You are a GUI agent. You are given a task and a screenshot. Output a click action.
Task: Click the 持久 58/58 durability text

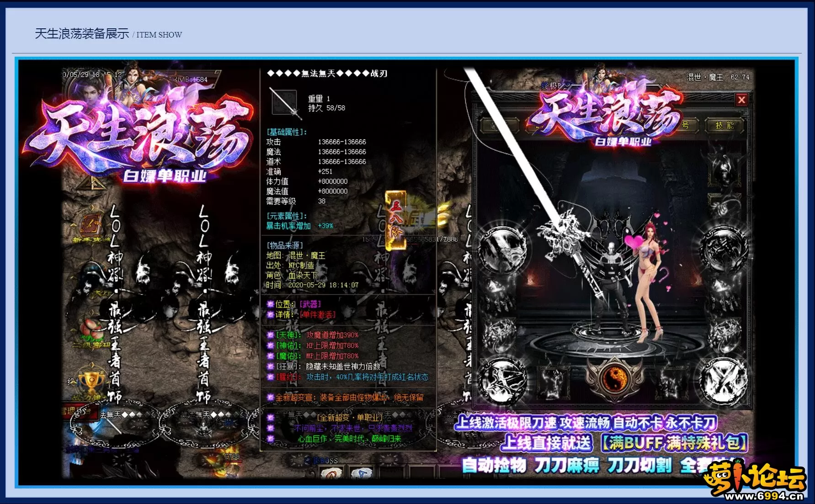click(326, 108)
